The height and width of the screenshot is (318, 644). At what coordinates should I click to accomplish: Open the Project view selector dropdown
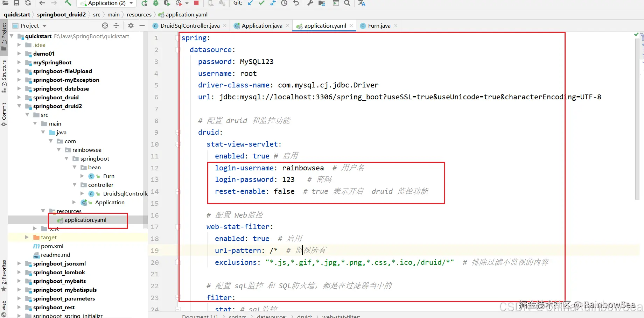[x=44, y=26]
